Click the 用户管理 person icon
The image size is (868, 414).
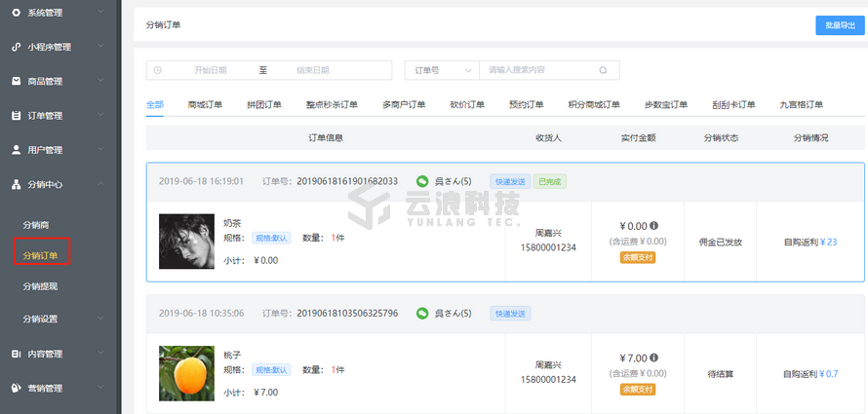pyautogui.click(x=16, y=150)
